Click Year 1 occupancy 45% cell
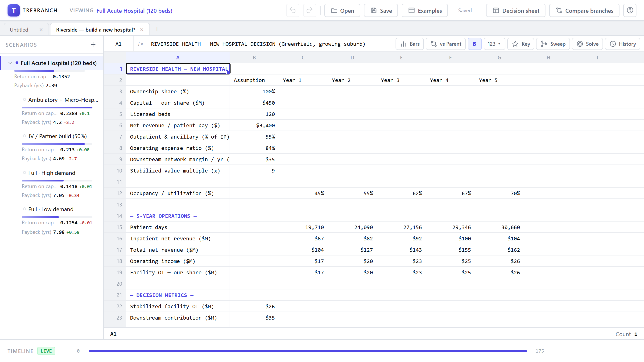The image size is (644, 362). tap(303, 193)
